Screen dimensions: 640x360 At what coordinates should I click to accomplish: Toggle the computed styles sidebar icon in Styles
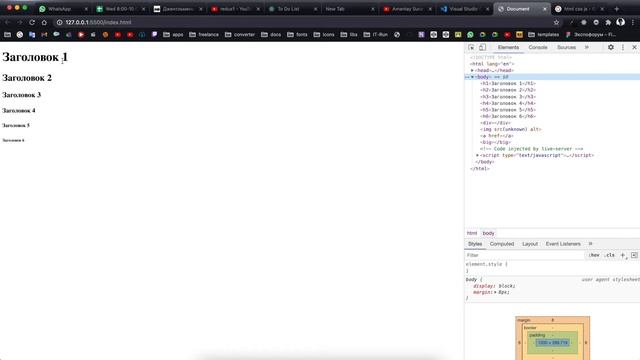click(634, 255)
